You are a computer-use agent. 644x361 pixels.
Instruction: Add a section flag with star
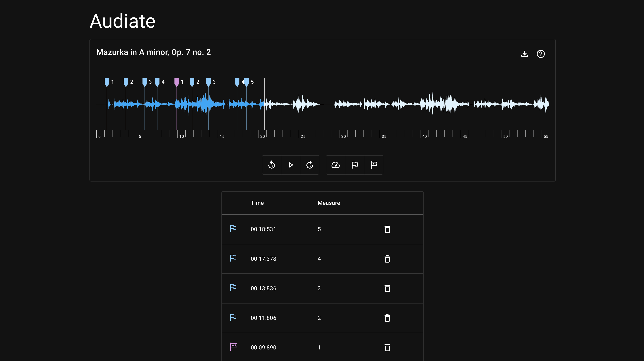[373, 165]
